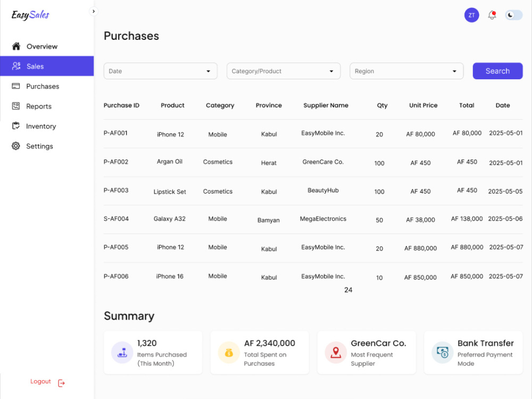Click the Most Frequent Supplier location icon
532x399 pixels.
(x=336, y=353)
